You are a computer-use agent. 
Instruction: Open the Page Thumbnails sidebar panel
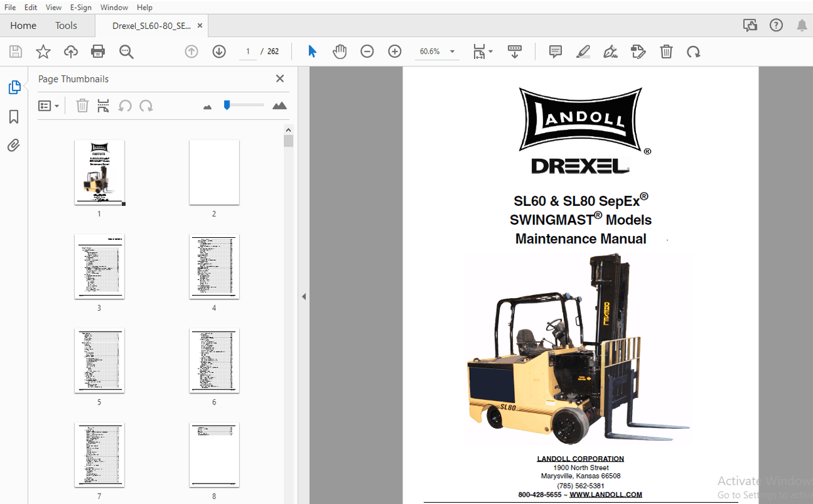(14, 87)
